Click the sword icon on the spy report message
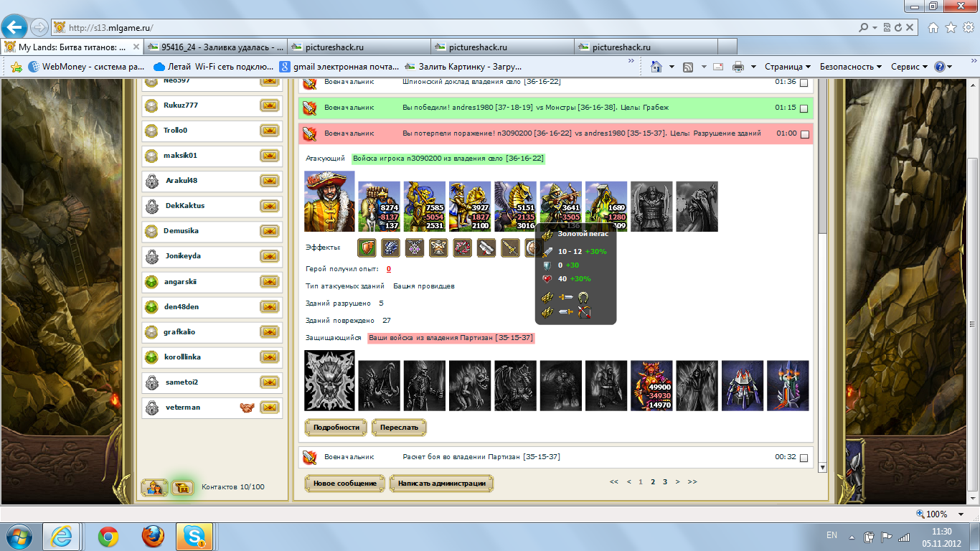 click(309, 83)
